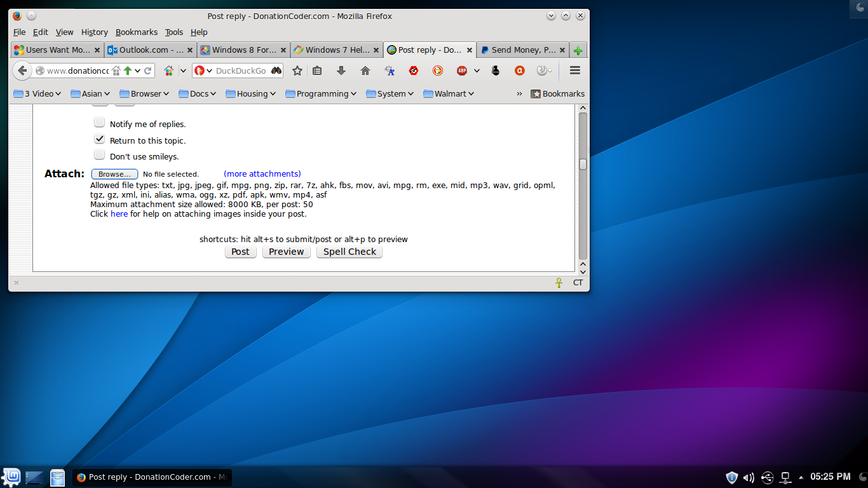868x488 pixels.
Task: Tick the 'Don't use smileys' checkbox
Action: point(99,154)
